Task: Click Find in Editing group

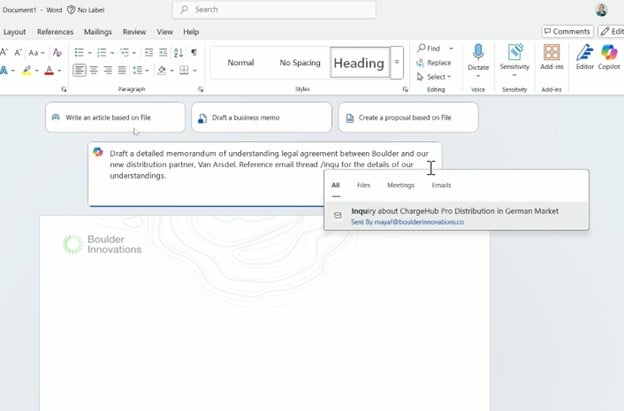Action: 429,48
